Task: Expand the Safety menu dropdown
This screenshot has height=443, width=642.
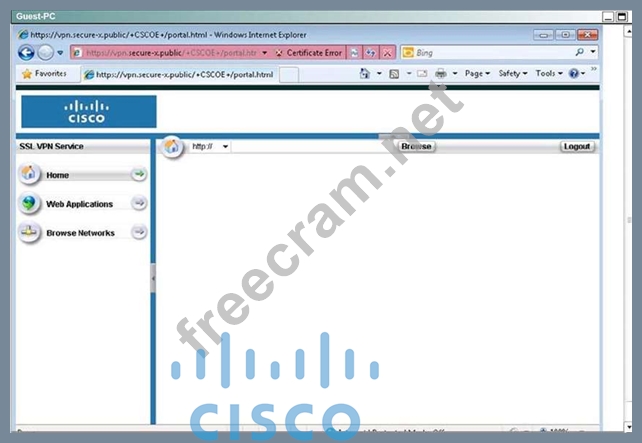Action: click(x=512, y=73)
